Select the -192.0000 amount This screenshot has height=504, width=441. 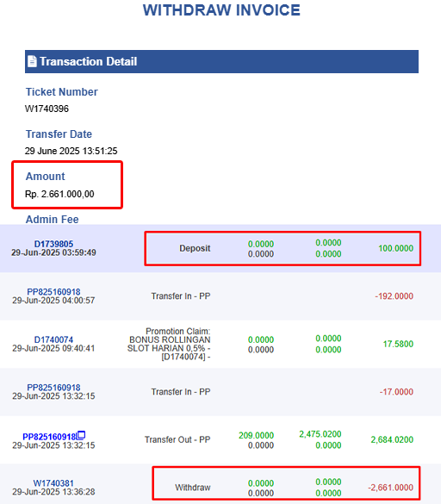tap(394, 296)
